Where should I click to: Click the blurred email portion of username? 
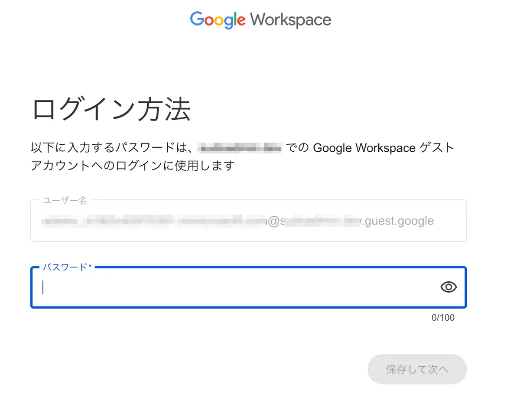click(x=152, y=221)
